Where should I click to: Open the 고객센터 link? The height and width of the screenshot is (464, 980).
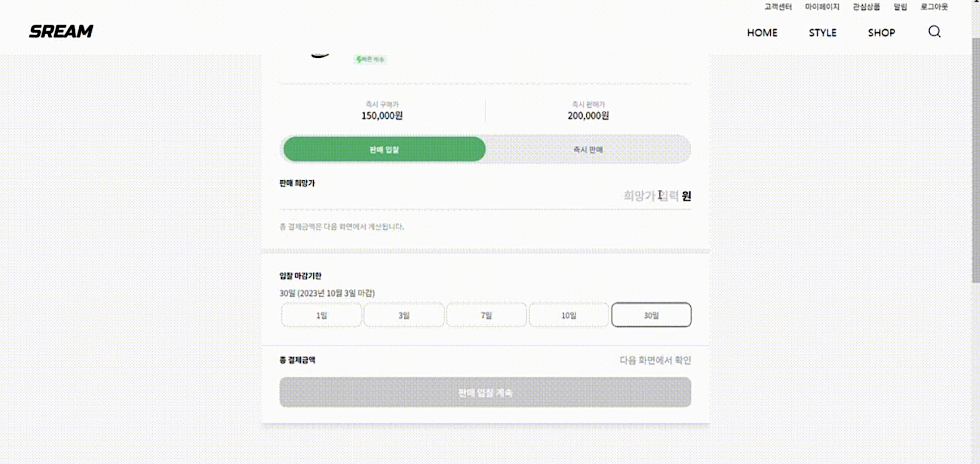pyautogui.click(x=778, y=7)
